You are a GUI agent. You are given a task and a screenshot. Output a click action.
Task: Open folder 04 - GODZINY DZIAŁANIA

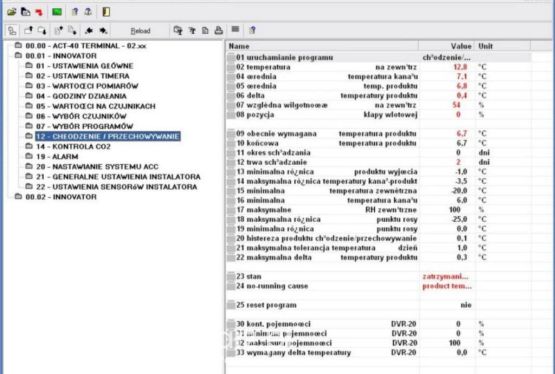pyautogui.click(x=81, y=96)
